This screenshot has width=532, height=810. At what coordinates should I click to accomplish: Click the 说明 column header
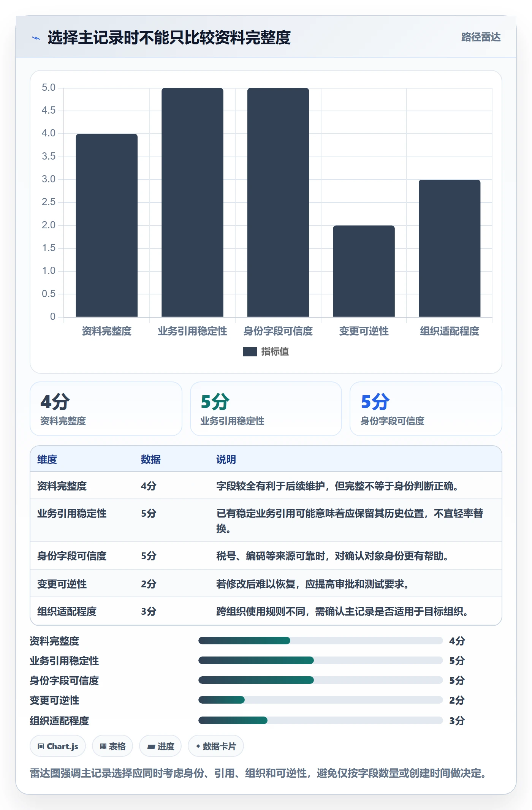tap(226, 459)
